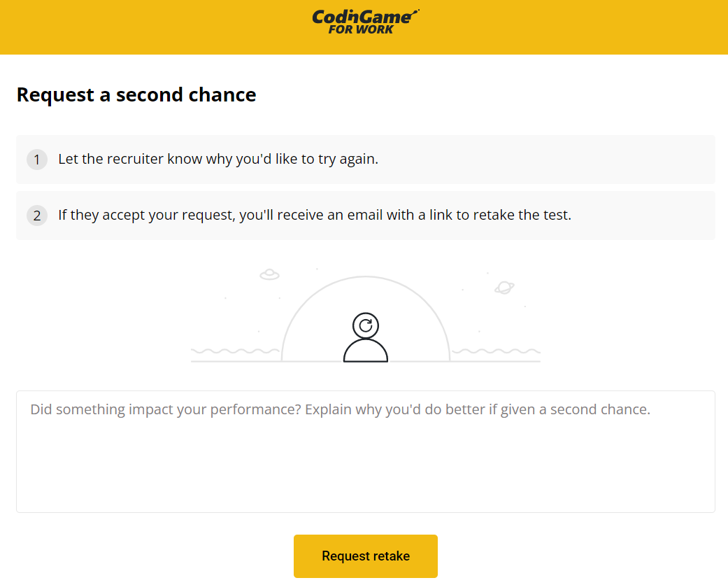Click the person silhouette shoulders icon

tap(365, 350)
